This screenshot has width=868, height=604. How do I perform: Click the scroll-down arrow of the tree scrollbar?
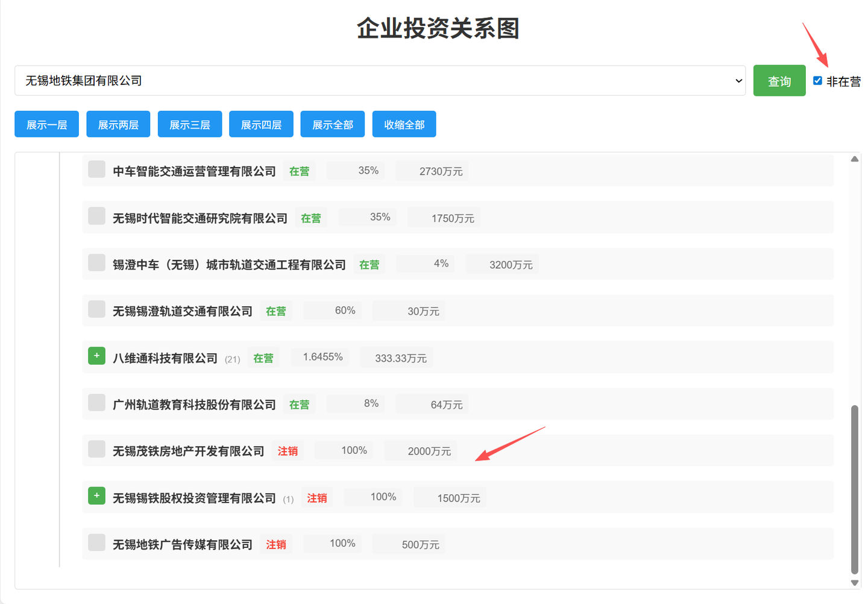point(854,583)
